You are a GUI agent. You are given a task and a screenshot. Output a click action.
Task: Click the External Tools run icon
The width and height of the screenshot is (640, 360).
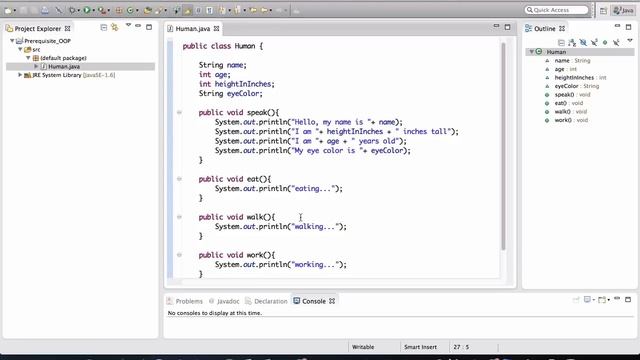102,10
